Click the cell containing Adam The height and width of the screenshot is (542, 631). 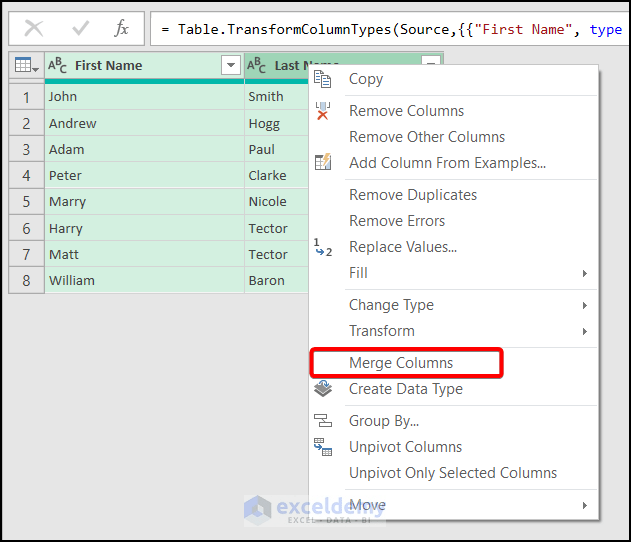[x=144, y=149]
